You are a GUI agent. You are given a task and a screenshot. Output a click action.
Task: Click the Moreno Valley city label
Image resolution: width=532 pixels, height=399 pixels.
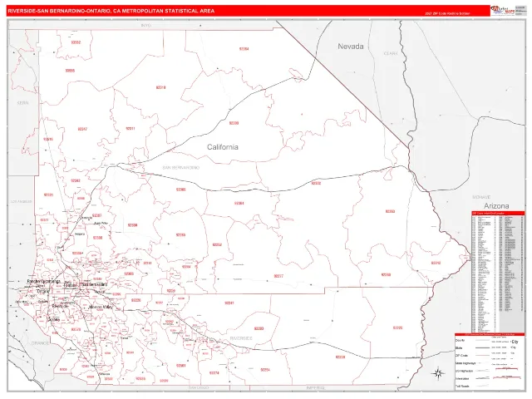[x=101, y=307]
